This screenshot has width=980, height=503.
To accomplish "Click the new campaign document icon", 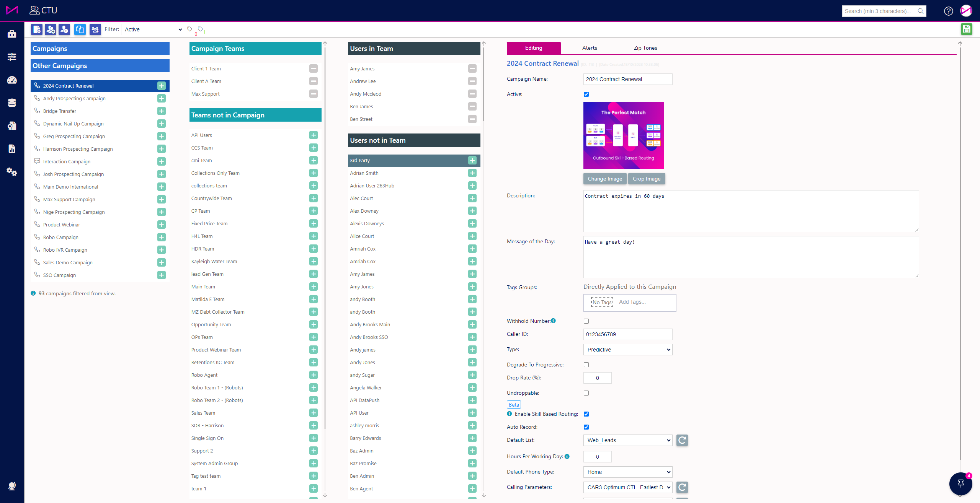I will pos(37,29).
